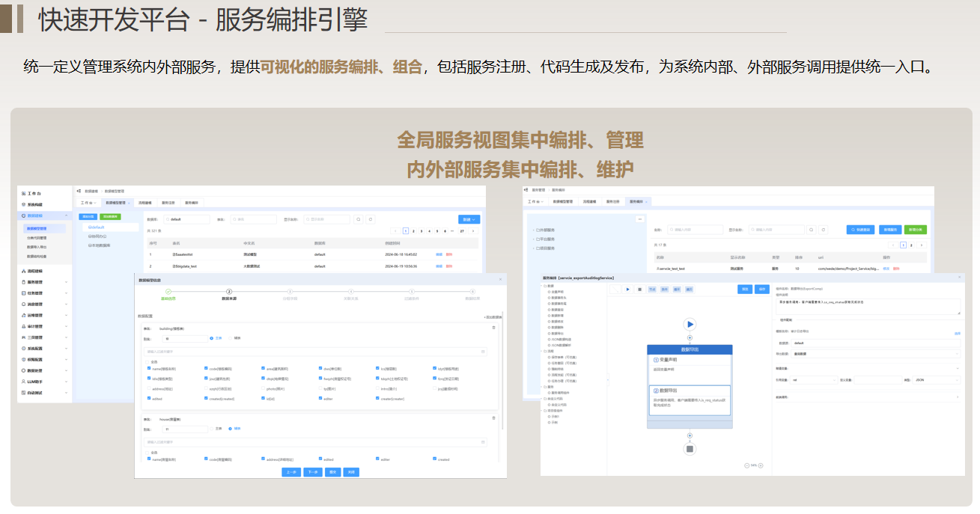
Task: Click the gray end node at flow bottom
Action: point(690,449)
